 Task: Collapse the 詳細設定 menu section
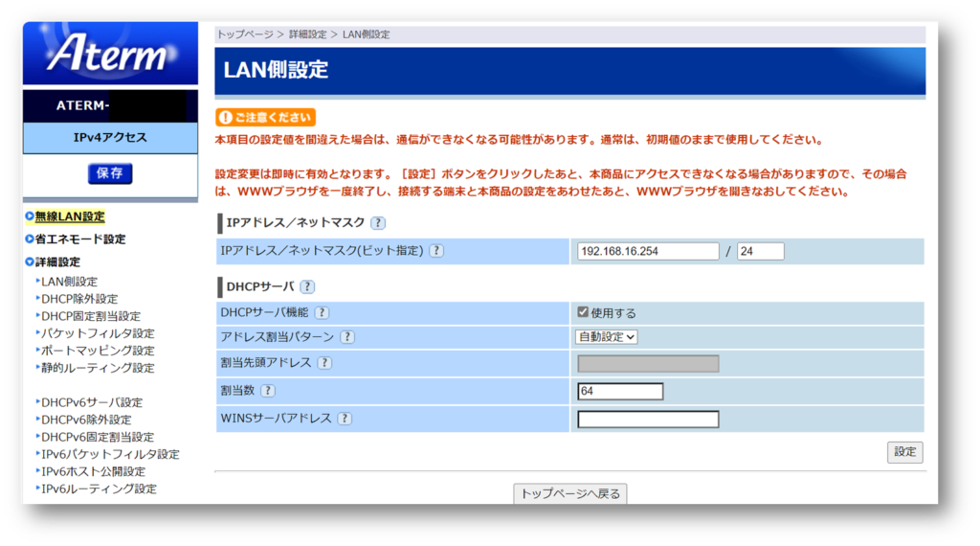[x=57, y=262]
